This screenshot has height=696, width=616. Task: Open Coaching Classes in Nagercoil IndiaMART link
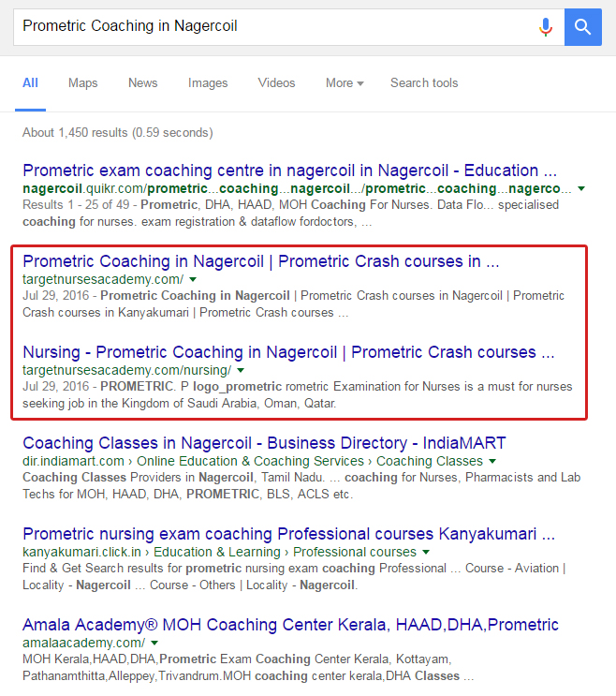point(264,443)
